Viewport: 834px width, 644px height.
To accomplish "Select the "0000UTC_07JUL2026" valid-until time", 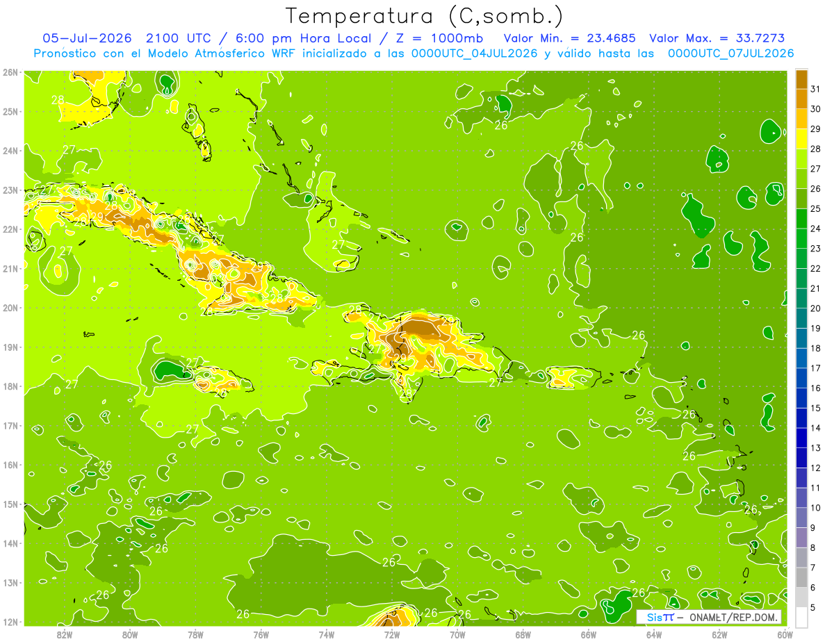I will 730,53.
